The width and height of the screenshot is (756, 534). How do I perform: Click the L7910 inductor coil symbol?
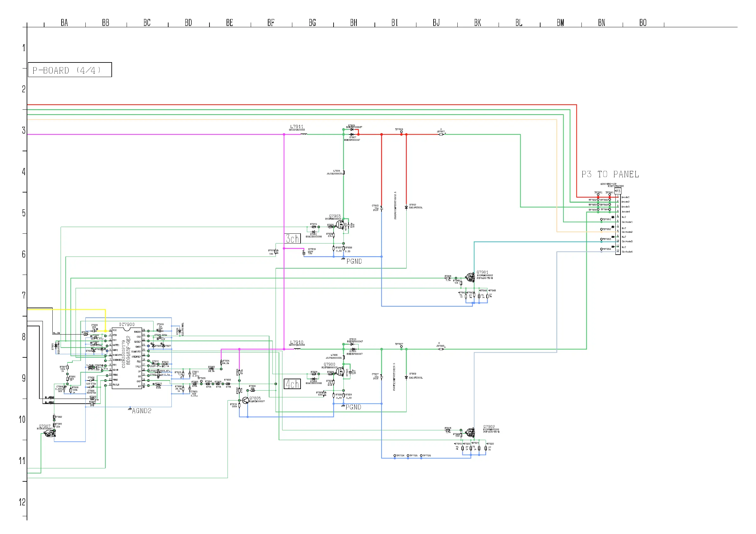pyautogui.click(x=297, y=349)
